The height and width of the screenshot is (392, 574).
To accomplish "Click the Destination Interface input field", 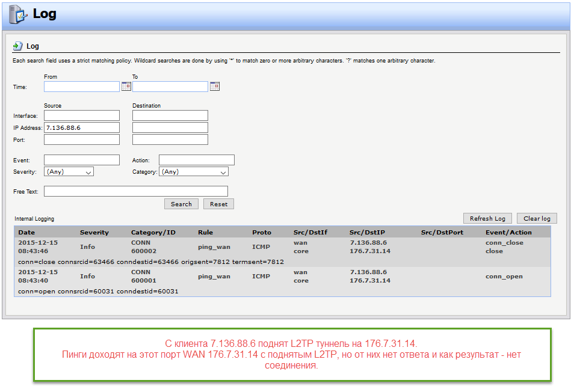I will coord(170,115).
